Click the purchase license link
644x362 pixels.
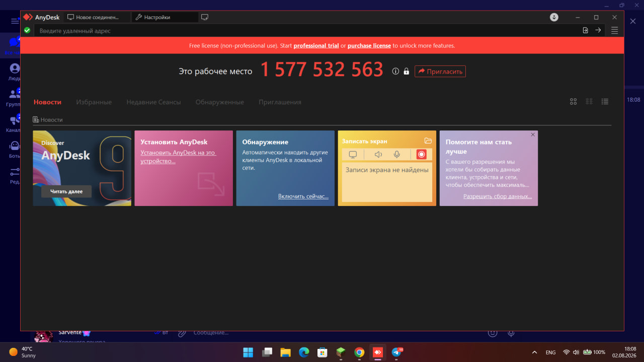(369, 45)
